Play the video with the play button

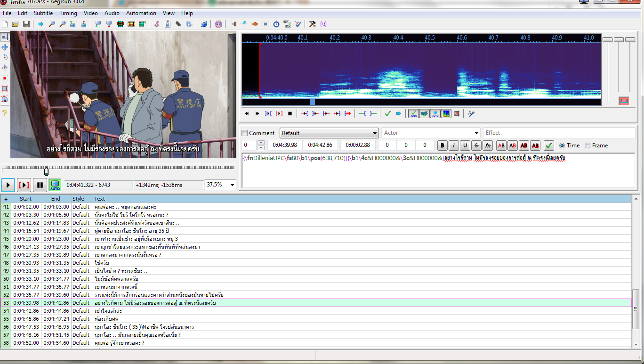[x=8, y=185]
